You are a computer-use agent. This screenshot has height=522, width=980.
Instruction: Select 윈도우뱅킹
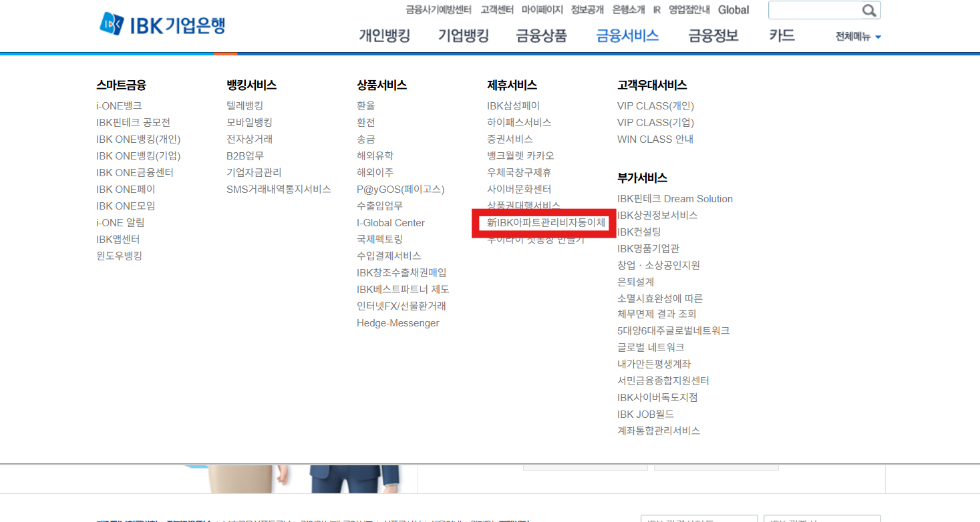(x=119, y=256)
